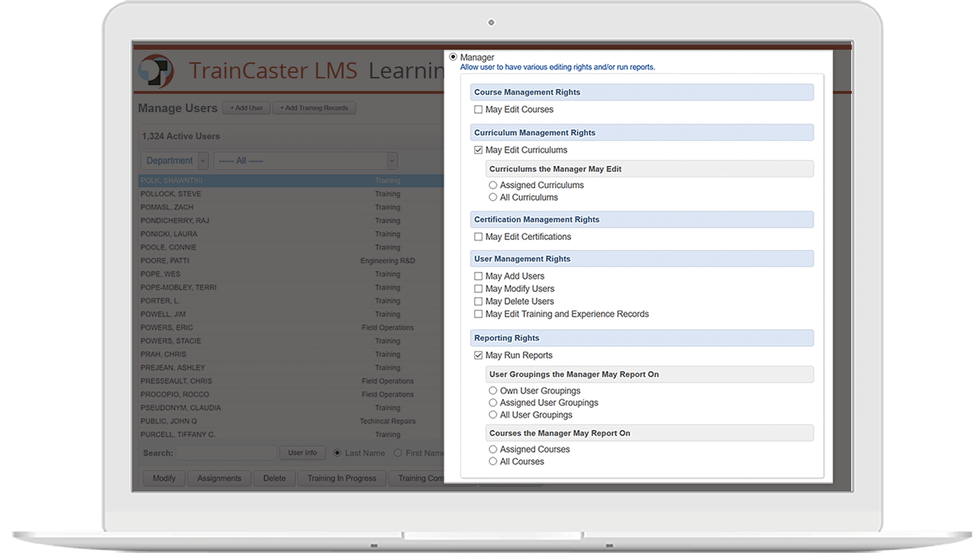Click Training In Progress button
The height and width of the screenshot is (560, 980).
point(342,479)
